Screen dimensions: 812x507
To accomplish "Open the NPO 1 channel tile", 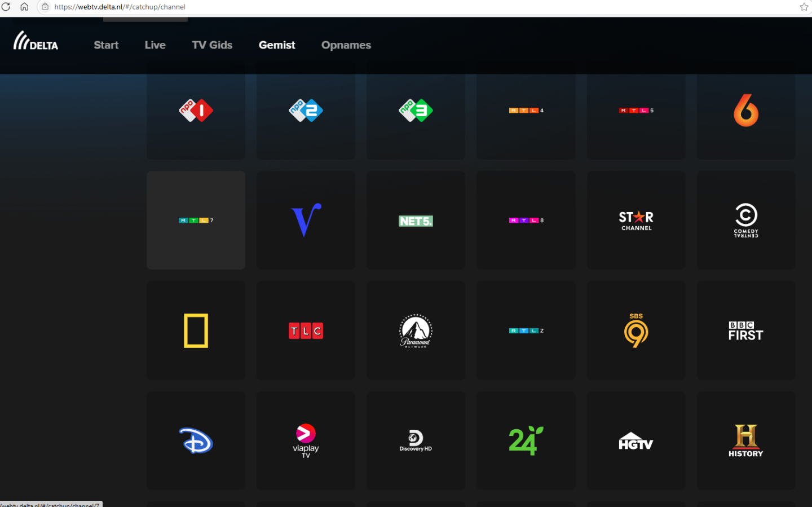I will pyautogui.click(x=196, y=111).
